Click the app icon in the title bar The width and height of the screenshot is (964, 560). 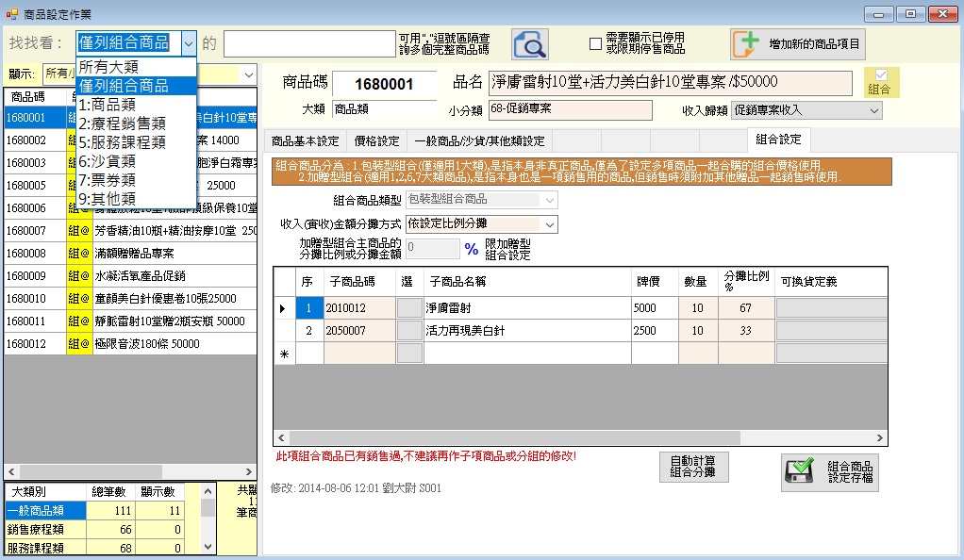[11, 13]
